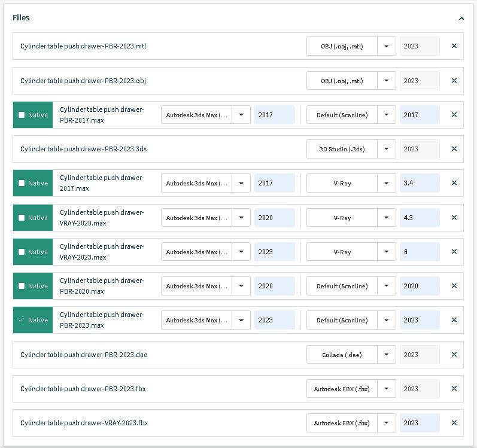Delete the VRAY-2023.fbx file entry
This screenshot has width=477, height=448.
[454, 423]
